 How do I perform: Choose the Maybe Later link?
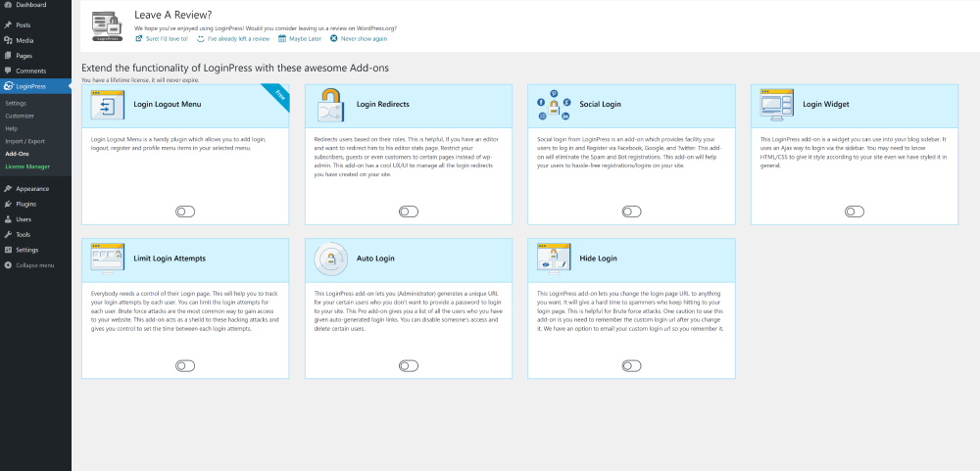[305, 39]
